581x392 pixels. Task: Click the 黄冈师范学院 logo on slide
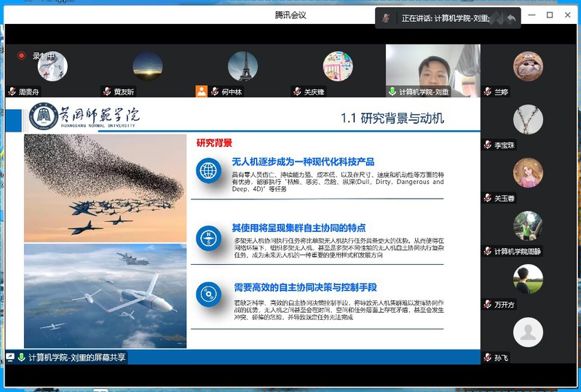point(84,116)
